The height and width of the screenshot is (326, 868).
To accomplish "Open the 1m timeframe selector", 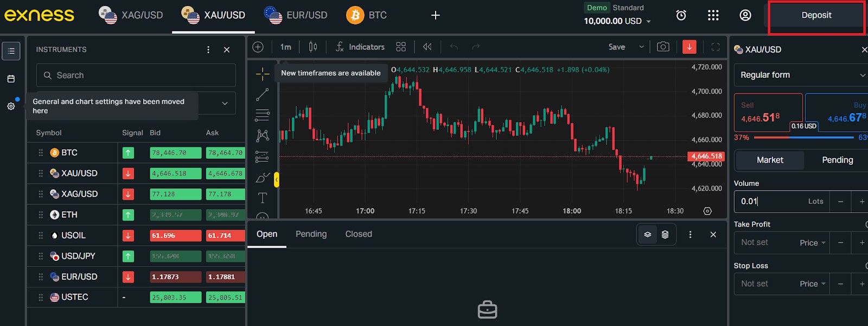I will (x=286, y=47).
